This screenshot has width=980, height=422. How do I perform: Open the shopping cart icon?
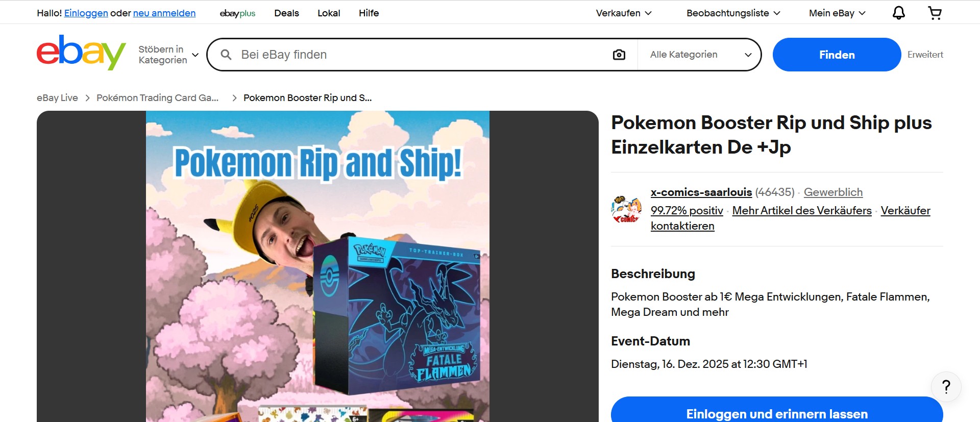point(935,13)
